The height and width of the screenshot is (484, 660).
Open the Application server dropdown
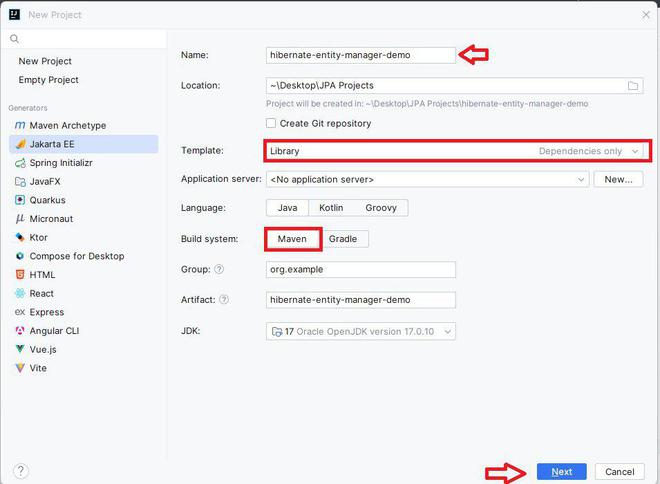pos(427,180)
